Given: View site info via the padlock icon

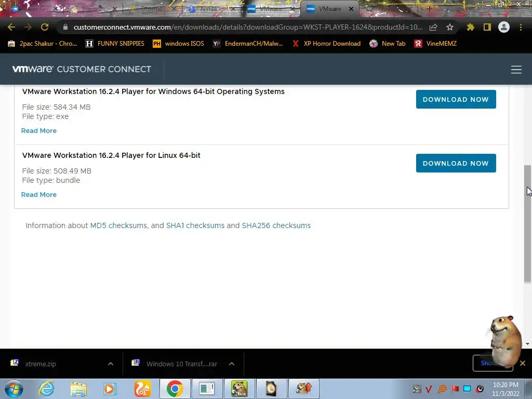Looking at the screenshot, I should (65, 27).
